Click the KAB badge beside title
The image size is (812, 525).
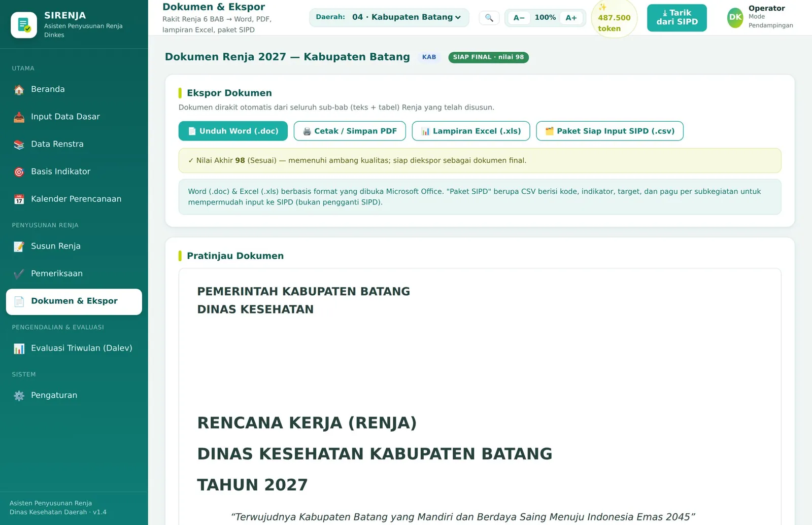[429, 57]
